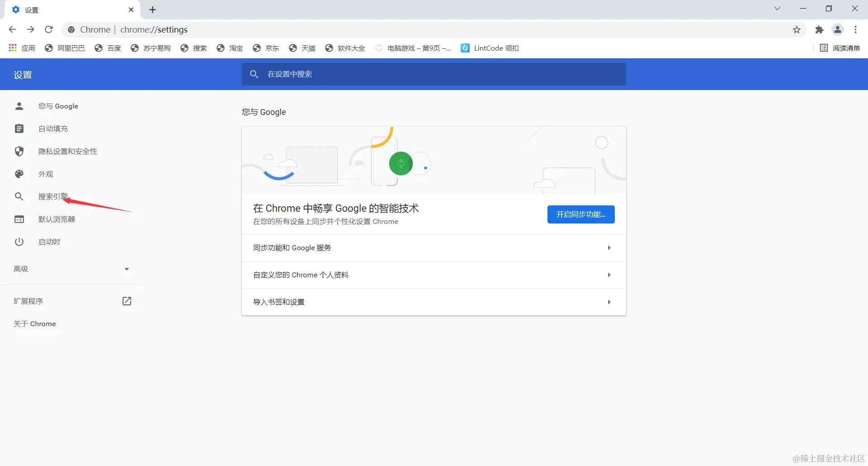Open the 淘宝 bookmark
868x466 pixels.
click(x=230, y=48)
